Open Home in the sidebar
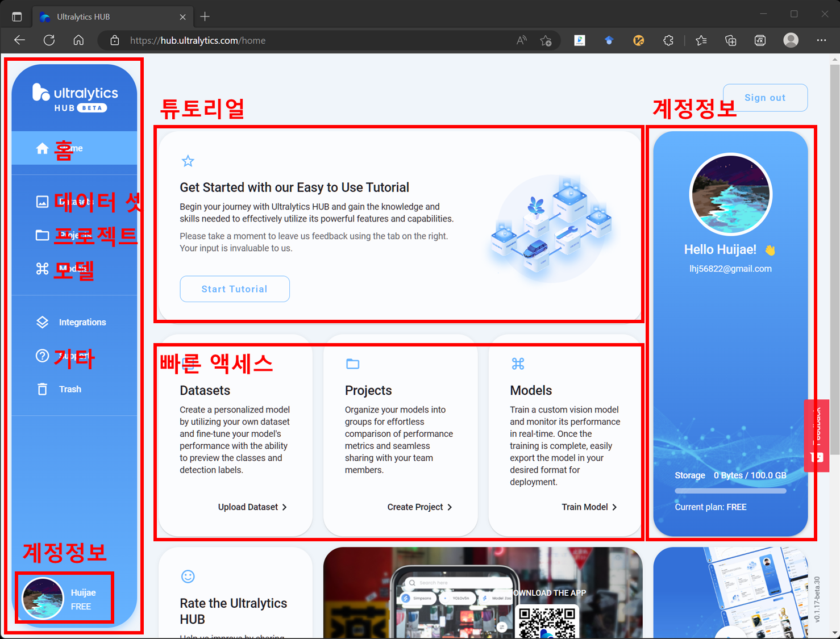This screenshot has height=639, width=840. click(74, 148)
